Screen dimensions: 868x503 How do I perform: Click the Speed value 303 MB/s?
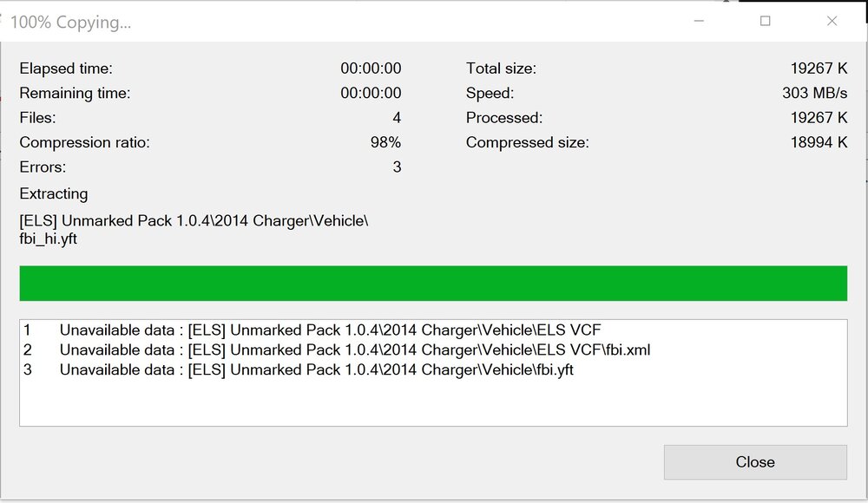click(814, 93)
